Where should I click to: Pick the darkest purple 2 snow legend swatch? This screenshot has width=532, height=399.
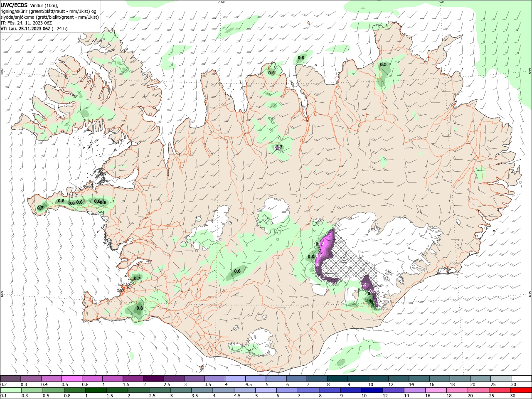[153, 379]
